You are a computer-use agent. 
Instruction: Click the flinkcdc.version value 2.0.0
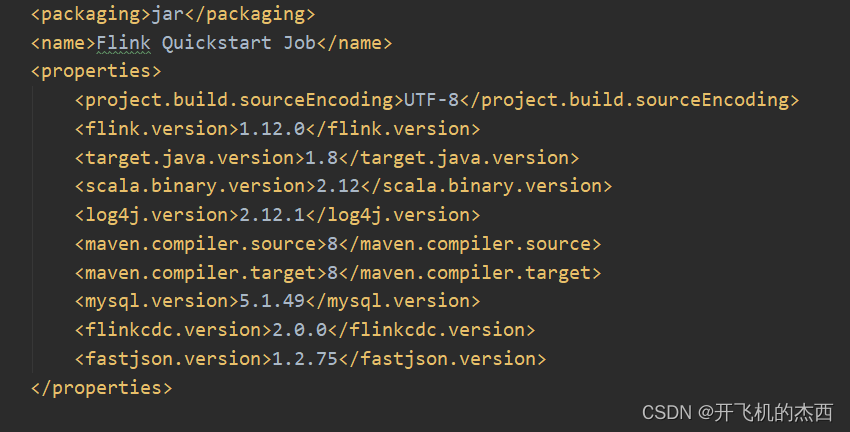(300, 330)
